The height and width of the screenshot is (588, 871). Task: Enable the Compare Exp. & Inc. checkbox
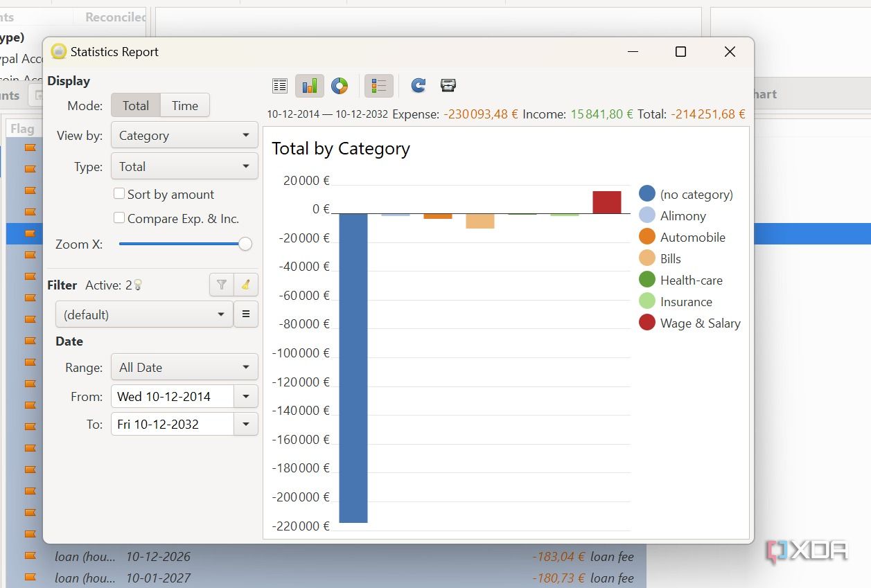(119, 218)
